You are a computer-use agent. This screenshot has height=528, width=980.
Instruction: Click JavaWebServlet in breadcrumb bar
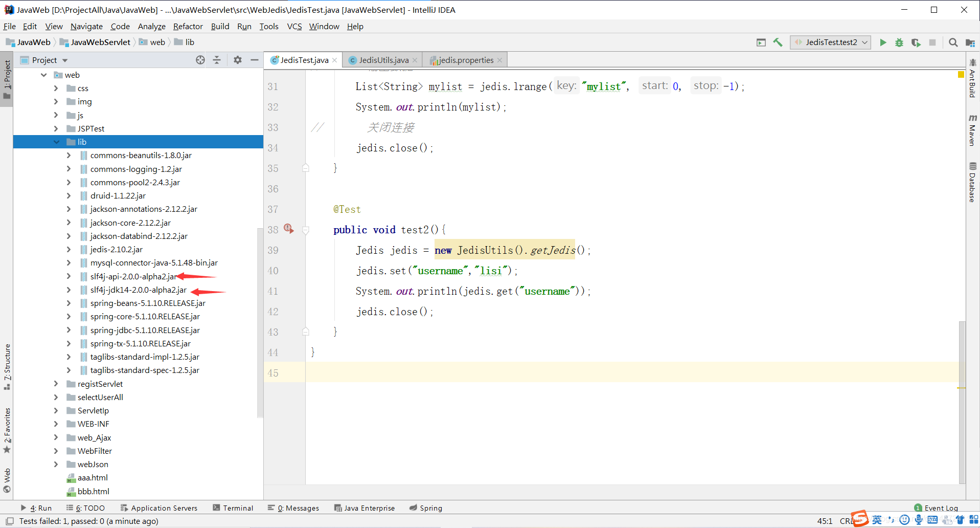(95, 42)
